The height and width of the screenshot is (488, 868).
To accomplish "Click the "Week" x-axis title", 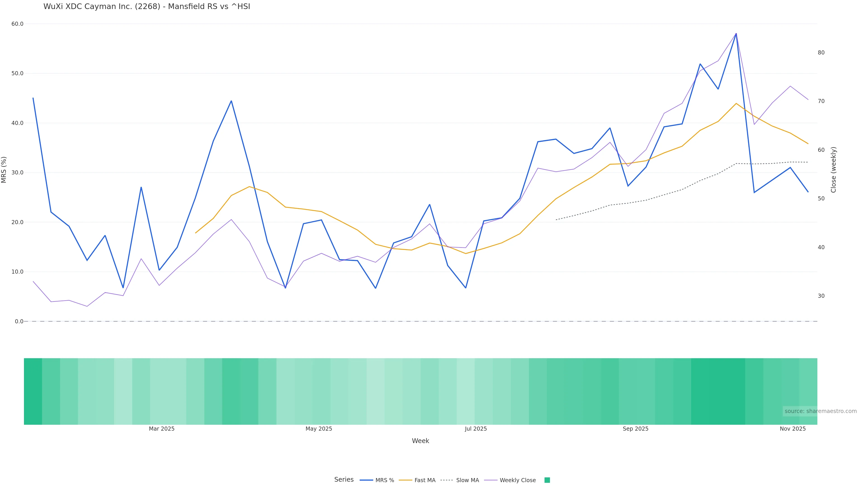I will tap(420, 441).
